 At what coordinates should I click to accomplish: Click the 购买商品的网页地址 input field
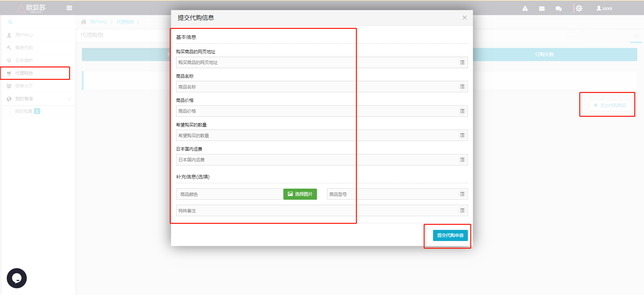(x=322, y=62)
